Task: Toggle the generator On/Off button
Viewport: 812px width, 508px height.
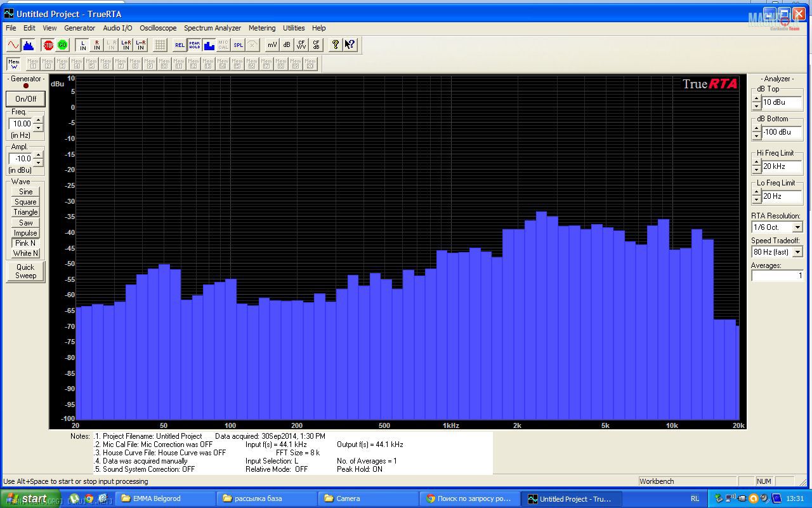Action: [26, 99]
